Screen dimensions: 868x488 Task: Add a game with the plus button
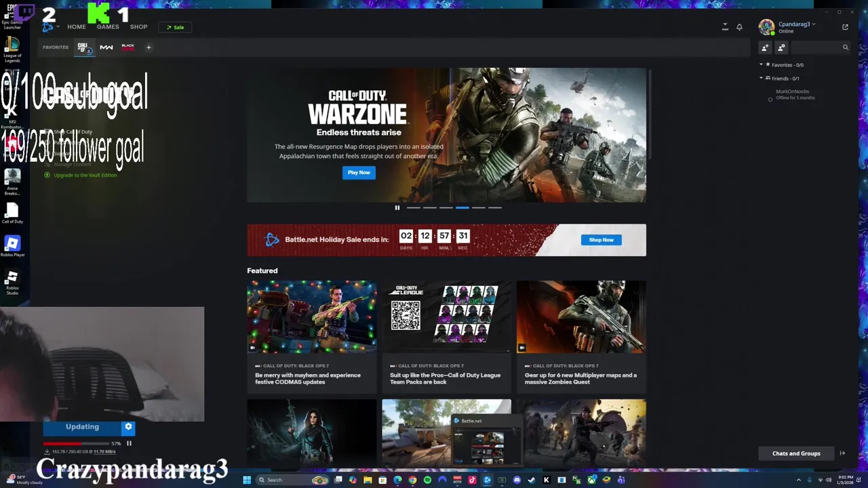(149, 47)
